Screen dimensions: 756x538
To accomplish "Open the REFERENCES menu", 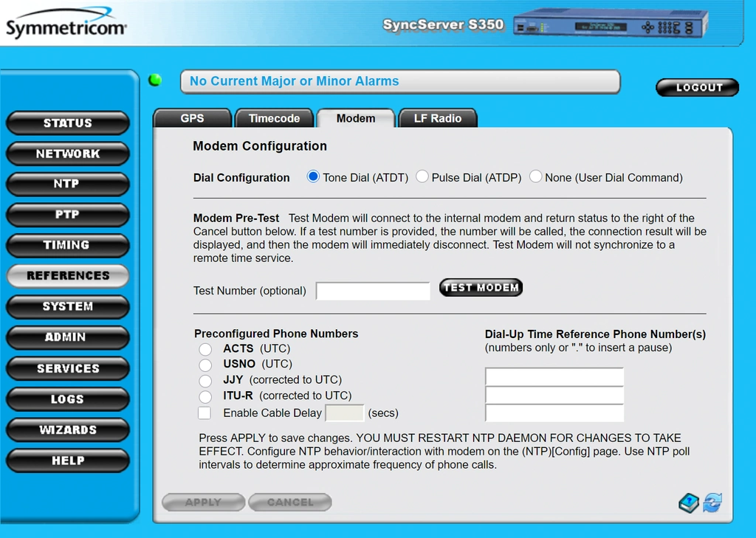I will pos(68,276).
